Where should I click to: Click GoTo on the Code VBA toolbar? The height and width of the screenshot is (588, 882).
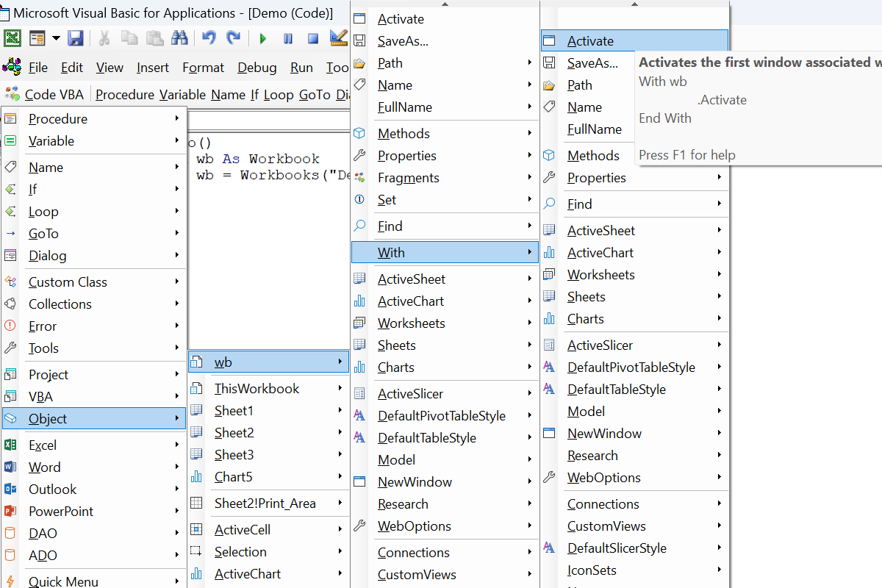pos(315,95)
